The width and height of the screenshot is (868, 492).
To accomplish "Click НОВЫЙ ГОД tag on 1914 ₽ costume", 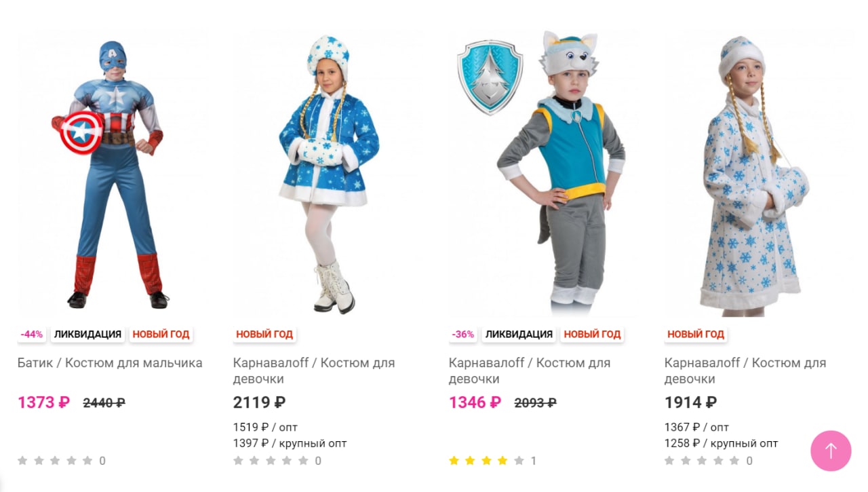I will (x=696, y=334).
